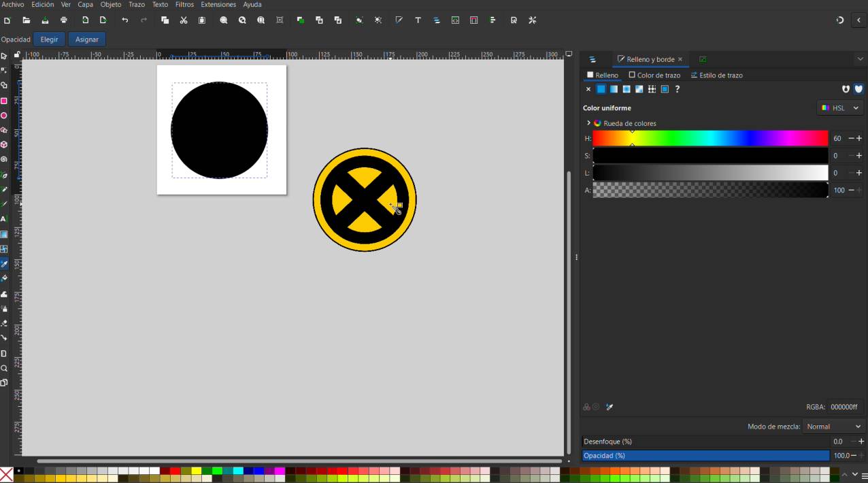Decrease the S value with minus
868x483 pixels.
(851, 156)
